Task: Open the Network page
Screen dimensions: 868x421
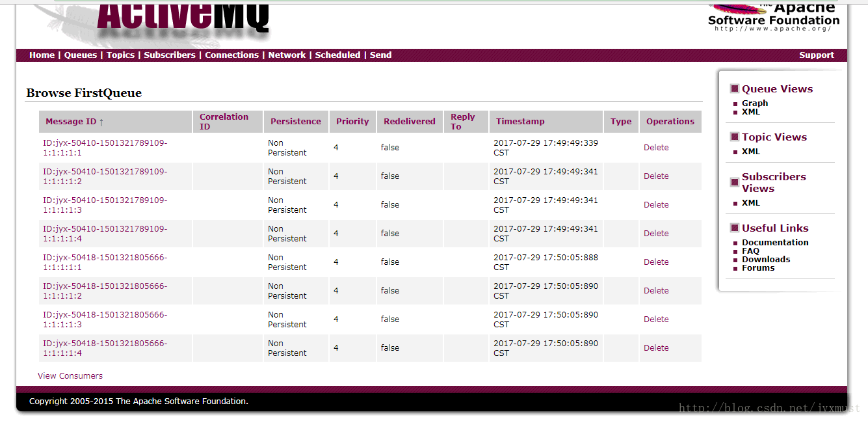Action: (x=287, y=55)
